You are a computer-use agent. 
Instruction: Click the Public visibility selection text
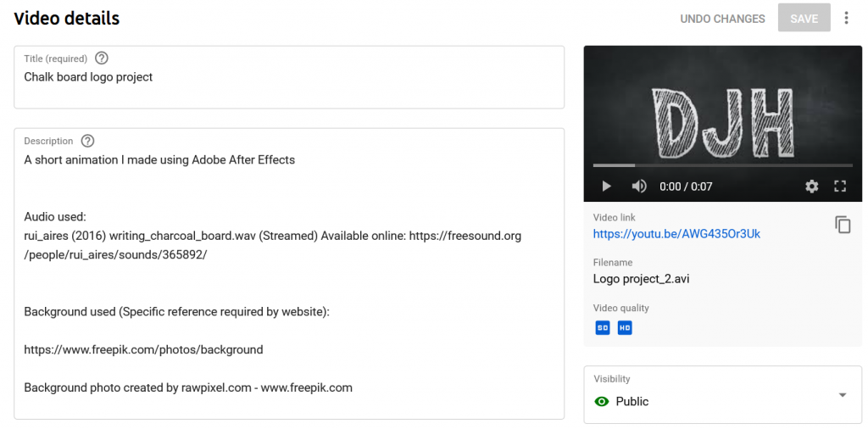click(632, 402)
